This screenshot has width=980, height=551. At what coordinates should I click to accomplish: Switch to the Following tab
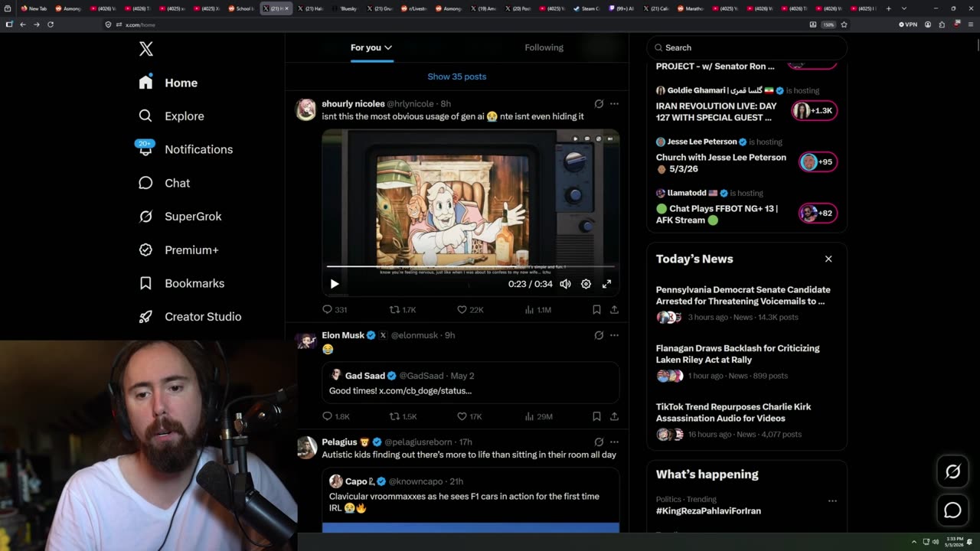click(544, 47)
